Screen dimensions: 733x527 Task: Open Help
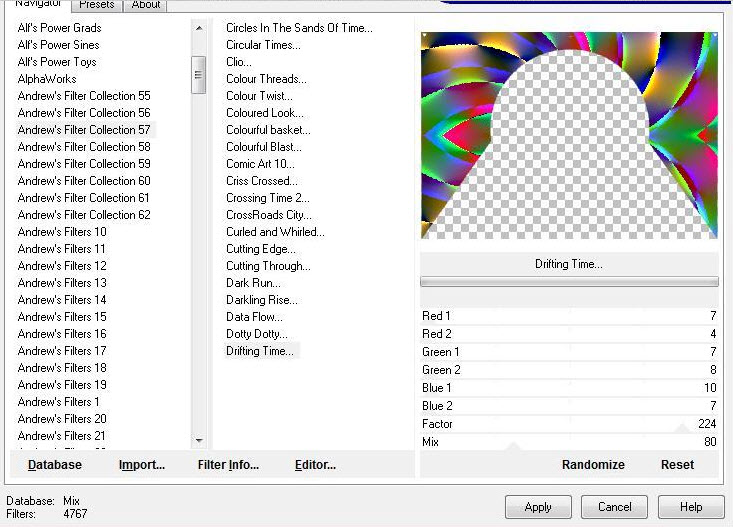tap(691, 507)
